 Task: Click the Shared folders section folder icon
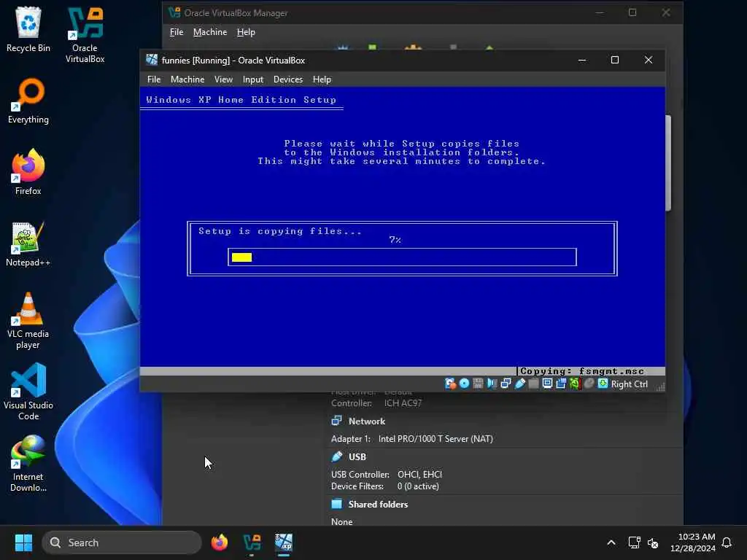(x=337, y=504)
